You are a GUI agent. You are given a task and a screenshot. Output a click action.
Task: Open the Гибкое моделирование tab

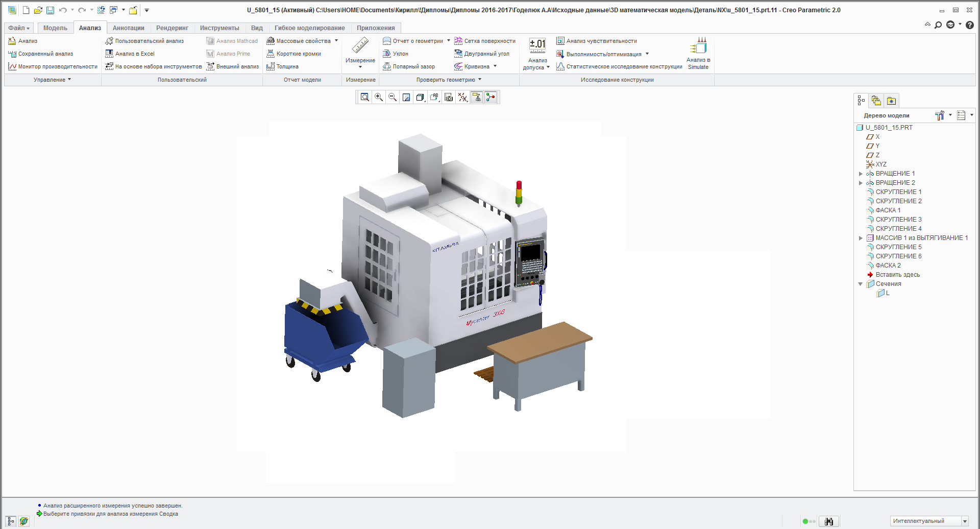(310, 28)
